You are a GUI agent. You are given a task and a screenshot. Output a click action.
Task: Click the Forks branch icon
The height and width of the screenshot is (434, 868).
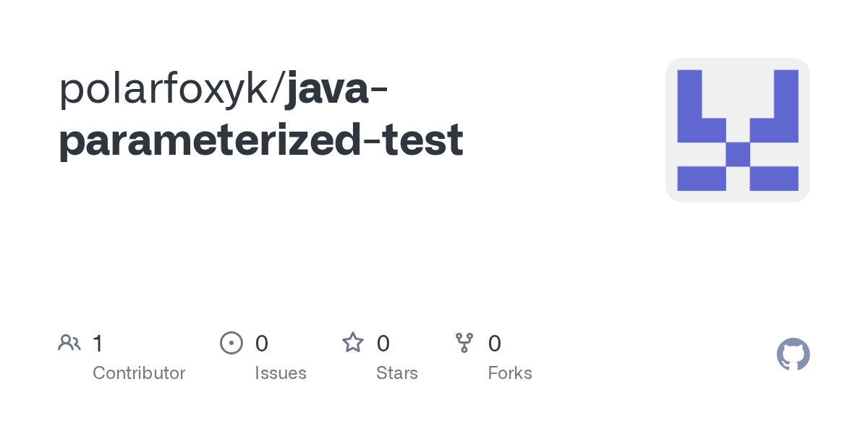coord(464,343)
